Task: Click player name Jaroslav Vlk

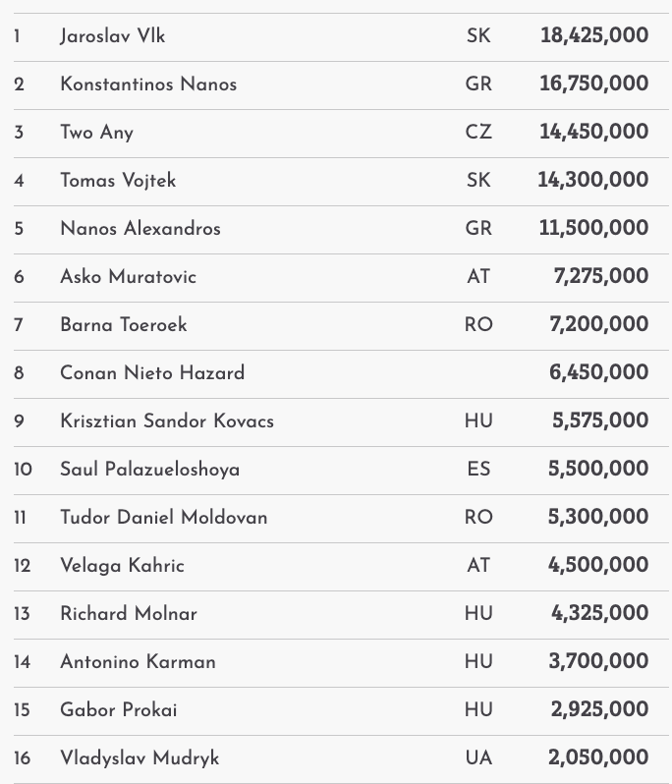Action: click(112, 36)
